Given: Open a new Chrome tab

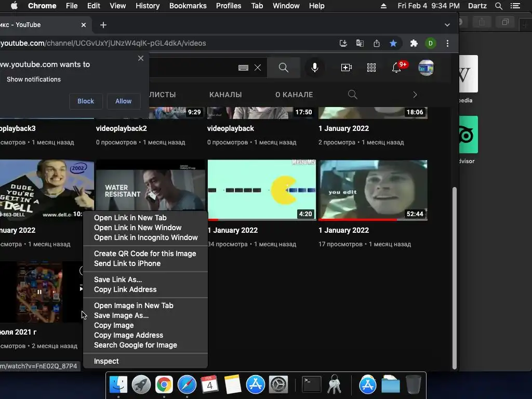Looking at the screenshot, I should point(103,25).
